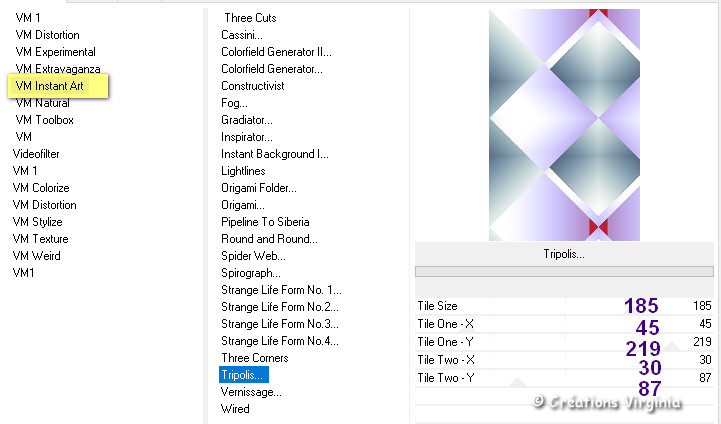721x424 pixels.
Task: Adjust the Tile One - Y slider
Action: (564, 342)
